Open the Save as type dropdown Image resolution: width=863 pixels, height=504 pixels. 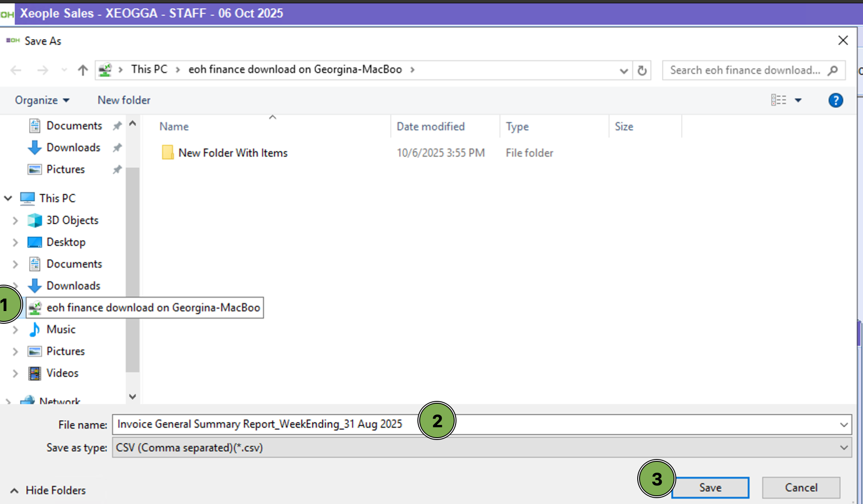481,448
